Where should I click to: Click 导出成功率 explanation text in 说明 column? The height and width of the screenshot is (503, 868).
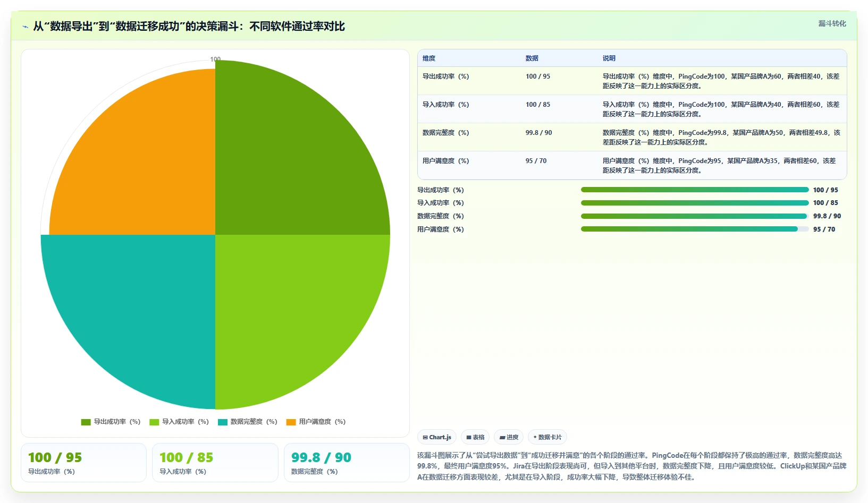click(x=721, y=81)
